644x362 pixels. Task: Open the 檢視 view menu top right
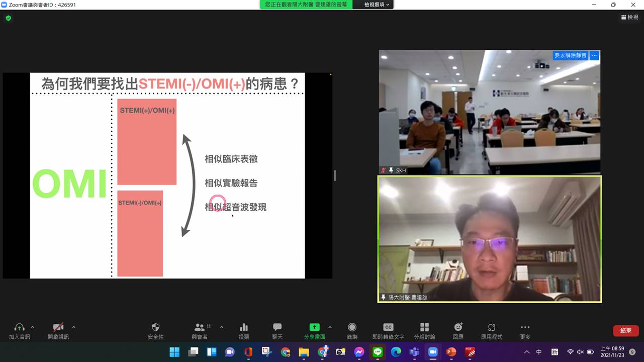tap(629, 17)
